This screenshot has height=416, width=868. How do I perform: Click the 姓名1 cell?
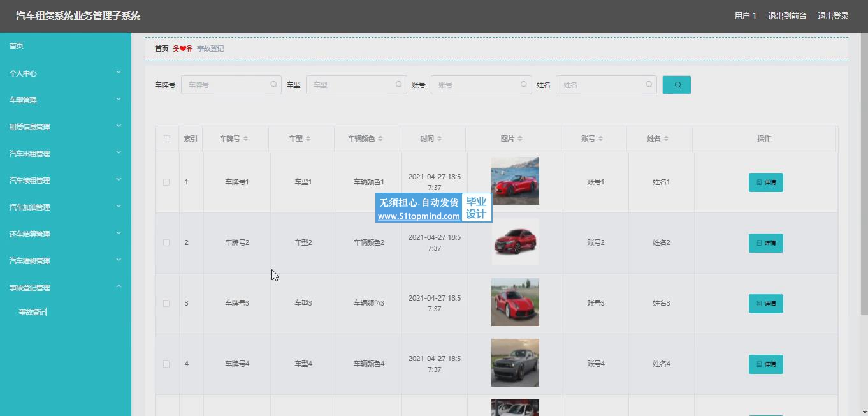[662, 182]
